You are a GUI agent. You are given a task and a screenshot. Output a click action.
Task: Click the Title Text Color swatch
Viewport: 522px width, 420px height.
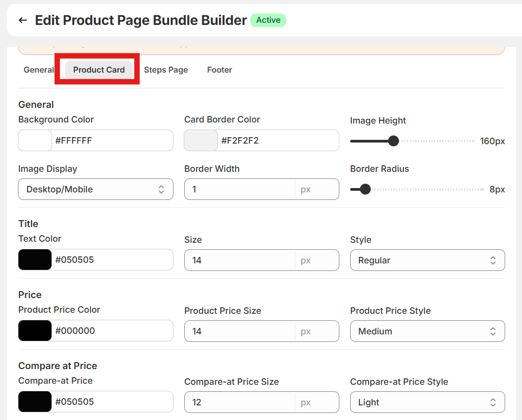point(35,260)
